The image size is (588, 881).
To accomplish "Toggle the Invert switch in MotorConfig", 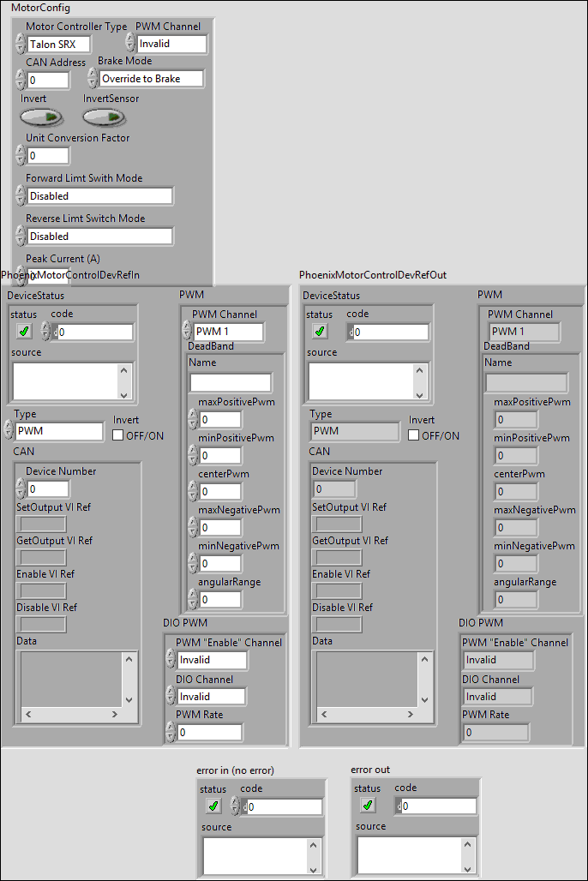I will (x=41, y=117).
